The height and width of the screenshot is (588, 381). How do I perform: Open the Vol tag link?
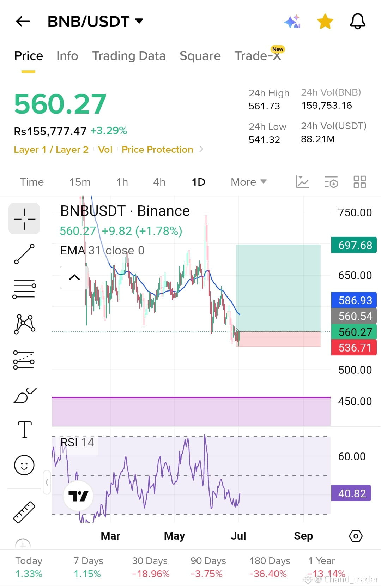105,150
